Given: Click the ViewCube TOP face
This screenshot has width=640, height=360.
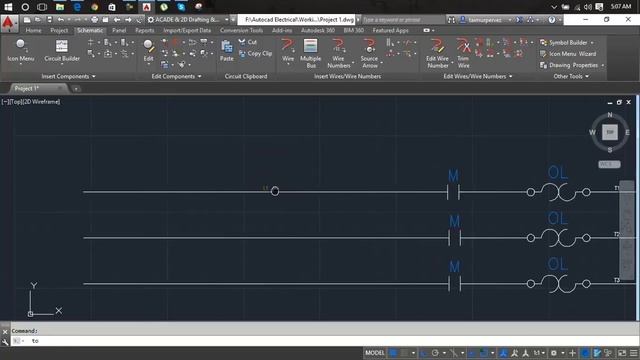Looking at the screenshot, I should pyautogui.click(x=610, y=132).
